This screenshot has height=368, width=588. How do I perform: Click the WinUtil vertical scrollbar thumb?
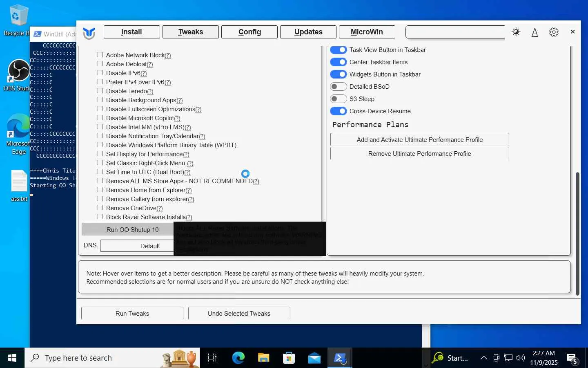coord(577,233)
